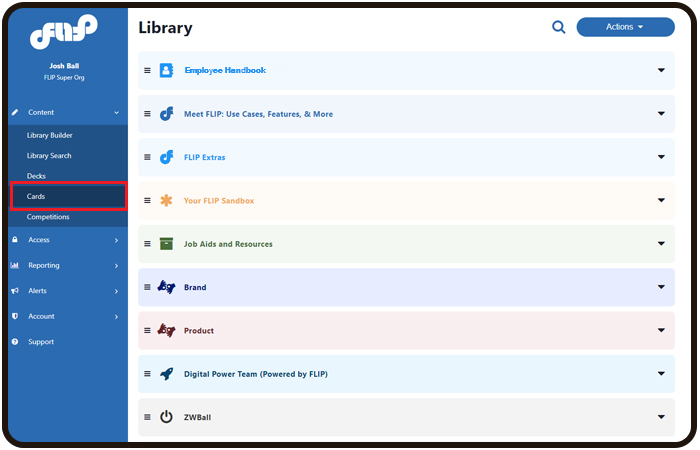Click the Product row's dark red icon
Image resolution: width=700 pixels, height=450 pixels.
click(x=166, y=330)
